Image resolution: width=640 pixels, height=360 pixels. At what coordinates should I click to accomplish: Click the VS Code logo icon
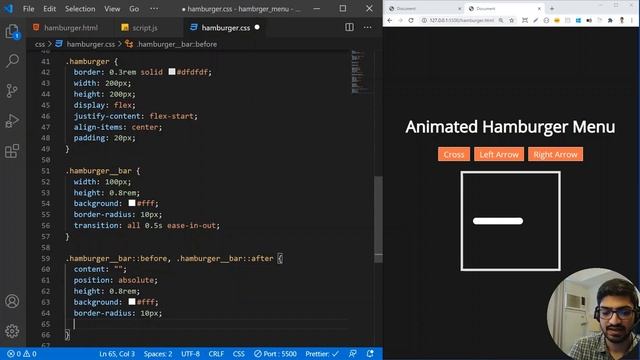9,8
